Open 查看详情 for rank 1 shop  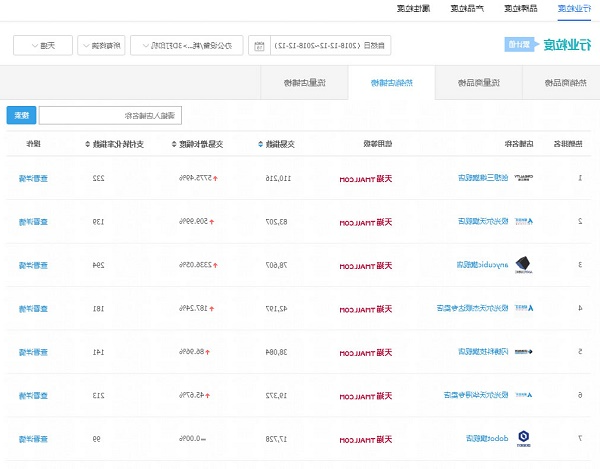point(33,178)
